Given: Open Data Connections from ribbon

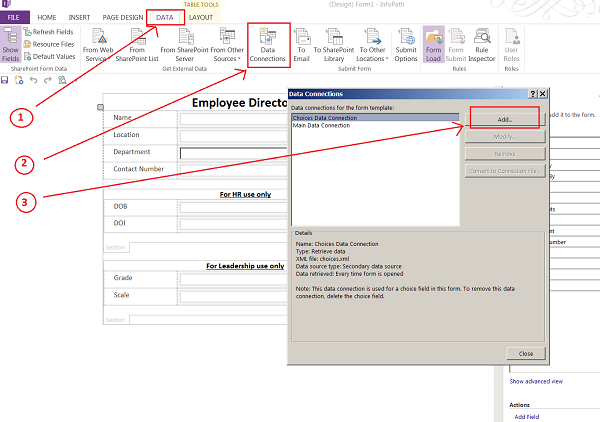Looking at the screenshot, I should (268, 44).
